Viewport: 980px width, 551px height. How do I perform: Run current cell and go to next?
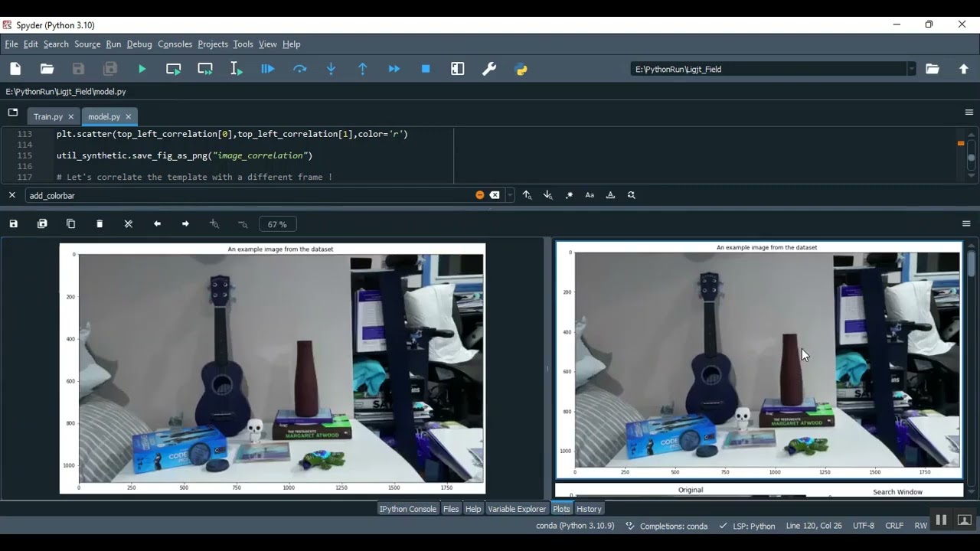[205, 69]
